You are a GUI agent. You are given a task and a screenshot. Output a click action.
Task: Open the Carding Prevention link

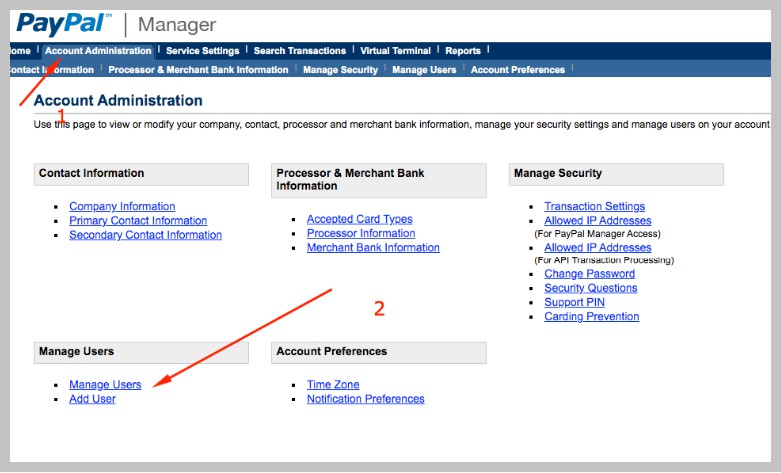(591, 316)
